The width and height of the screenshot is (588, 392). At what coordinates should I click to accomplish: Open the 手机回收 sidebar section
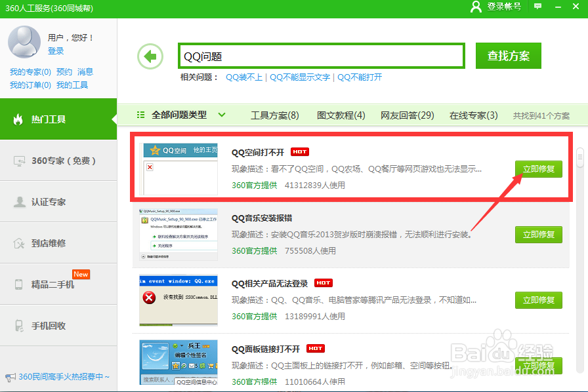pos(58,326)
